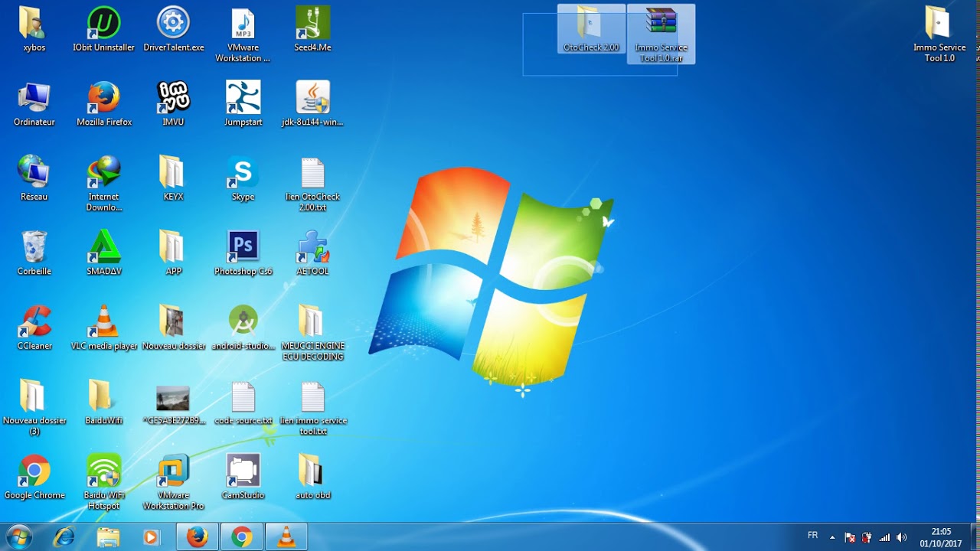
Task: Select the Nouveau dossier (3) folder
Action: (34, 396)
